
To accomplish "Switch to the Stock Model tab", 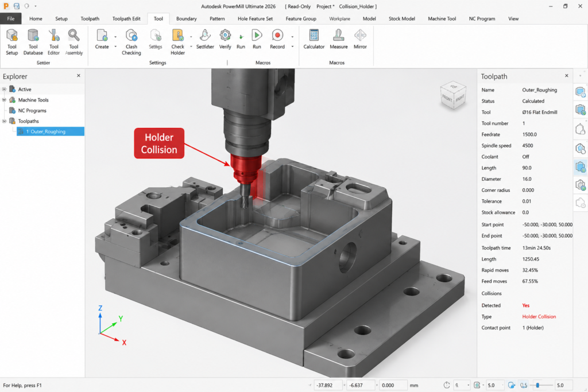I will [x=401, y=18].
